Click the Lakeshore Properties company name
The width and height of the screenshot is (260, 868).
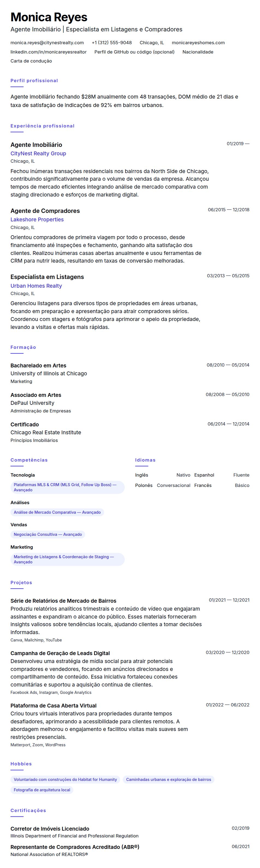[x=37, y=219]
